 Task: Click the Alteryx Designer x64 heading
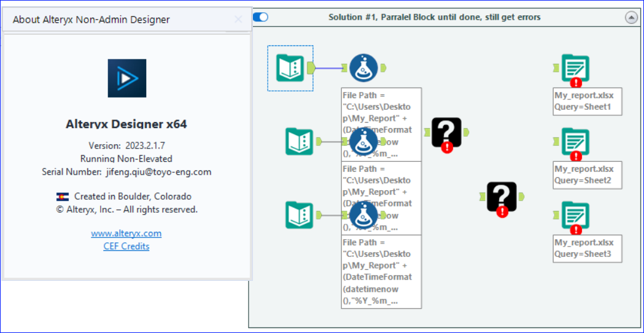pos(126,124)
